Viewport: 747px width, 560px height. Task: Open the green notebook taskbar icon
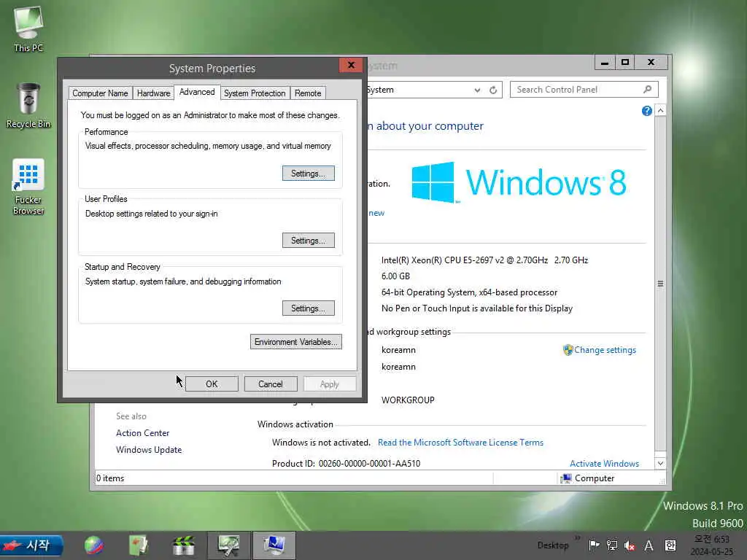[x=139, y=545]
